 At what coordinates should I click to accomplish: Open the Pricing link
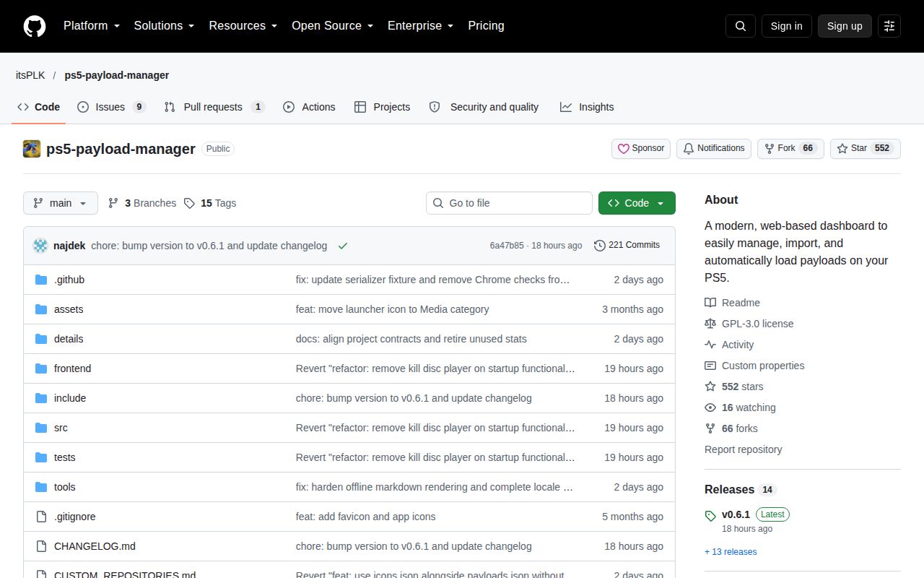(x=486, y=25)
